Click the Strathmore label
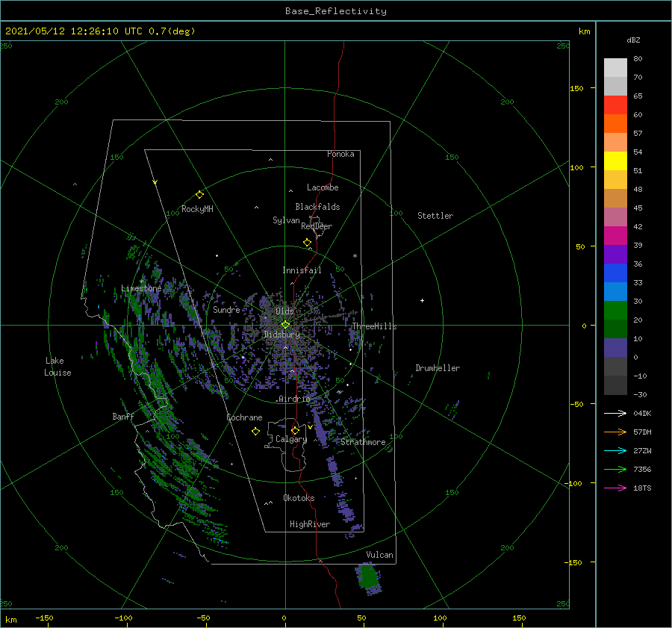672x628 pixels. [x=363, y=442]
